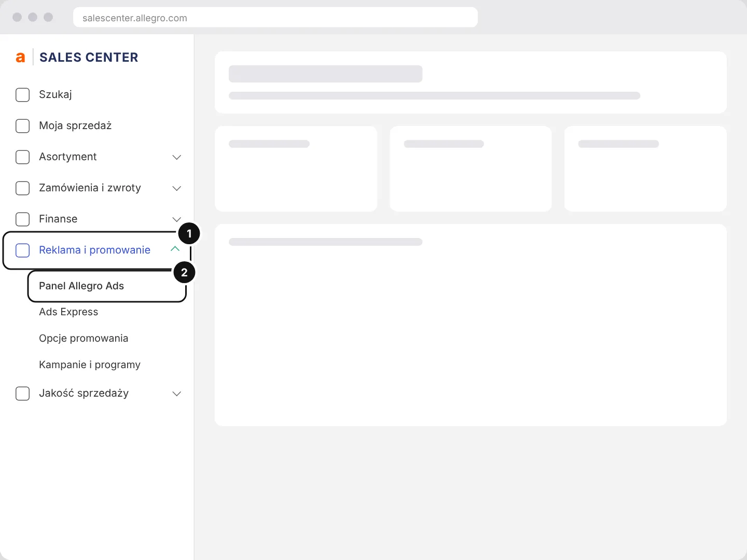Expand the Asortyment section chevron
747x560 pixels.
pos(177,157)
